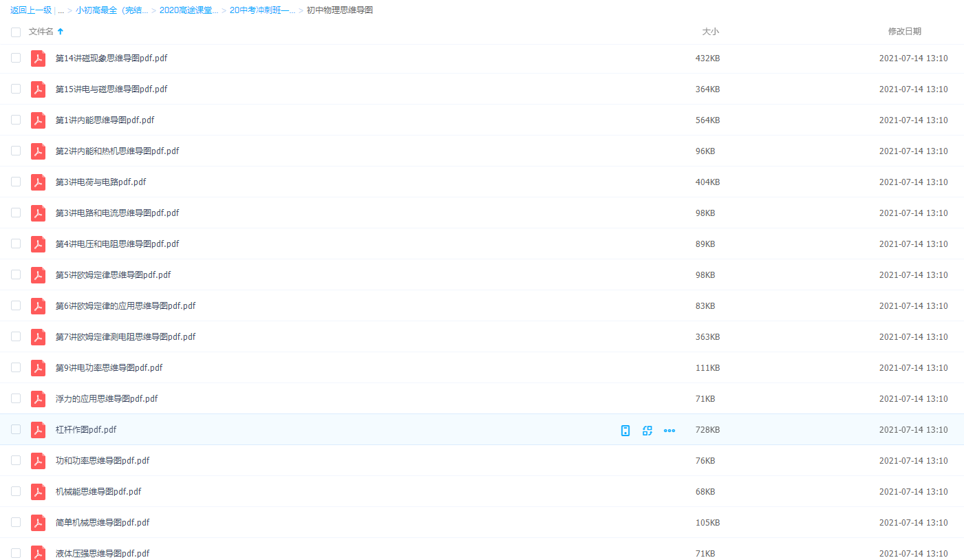Viewport: 964px width, 560px height.
Task: Check the box for 第15讲电与磁思维导图
Action: coord(16,89)
